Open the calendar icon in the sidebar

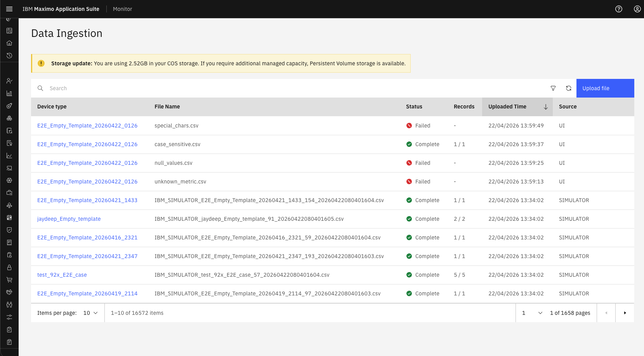(9, 218)
